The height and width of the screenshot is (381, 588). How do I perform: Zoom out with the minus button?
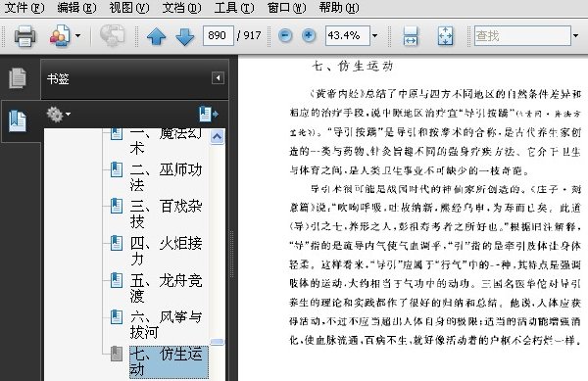pos(285,36)
